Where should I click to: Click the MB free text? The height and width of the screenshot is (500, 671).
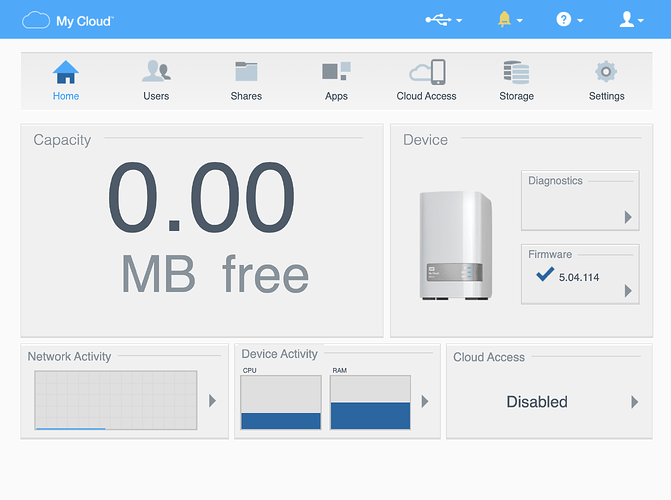click(215, 274)
